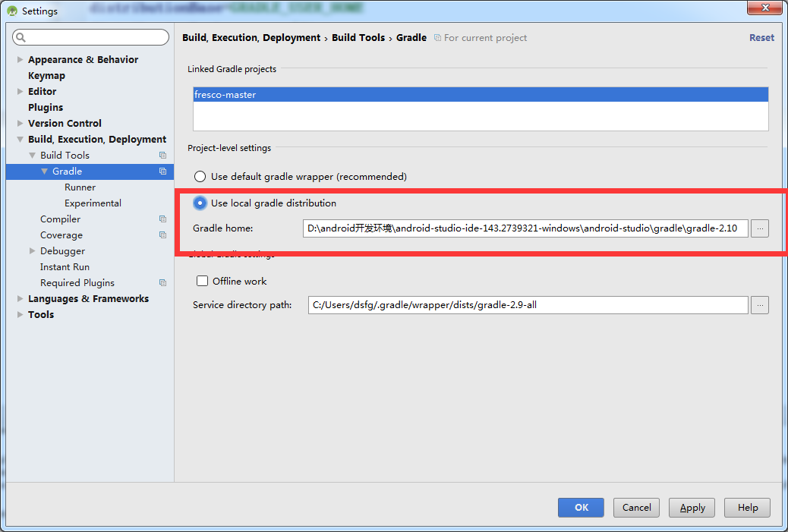Open the Plugins settings page
This screenshot has width=788, height=532.
click(46, 108)
